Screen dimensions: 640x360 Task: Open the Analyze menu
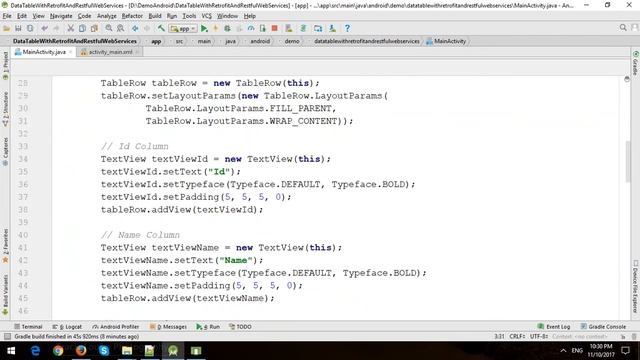(x=107, y=16)
